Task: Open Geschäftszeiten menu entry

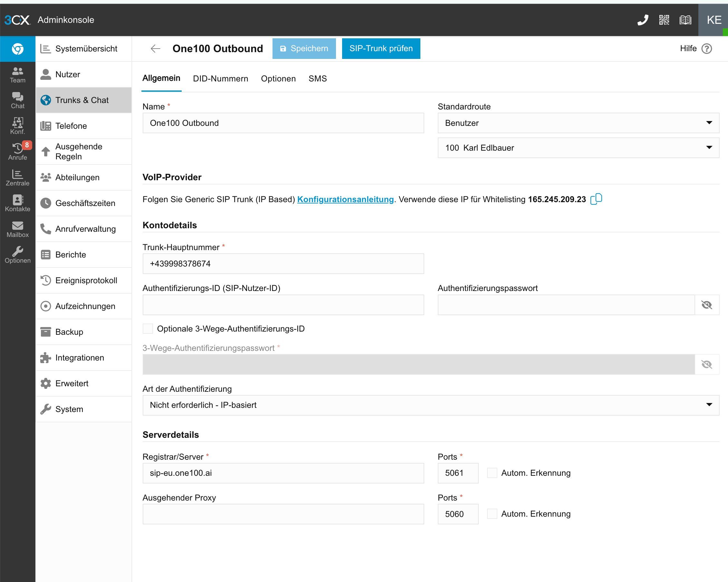Action: click(x=83, y=203)
